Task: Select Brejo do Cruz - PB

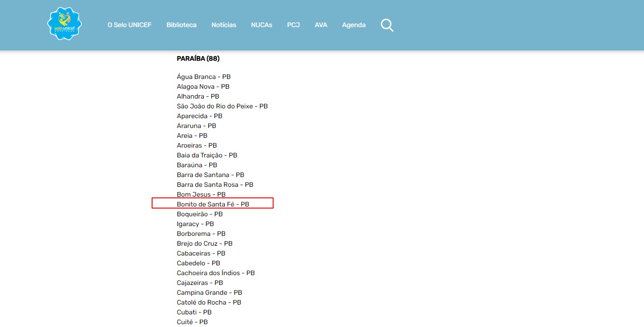Action: click(x=205, y=244)
